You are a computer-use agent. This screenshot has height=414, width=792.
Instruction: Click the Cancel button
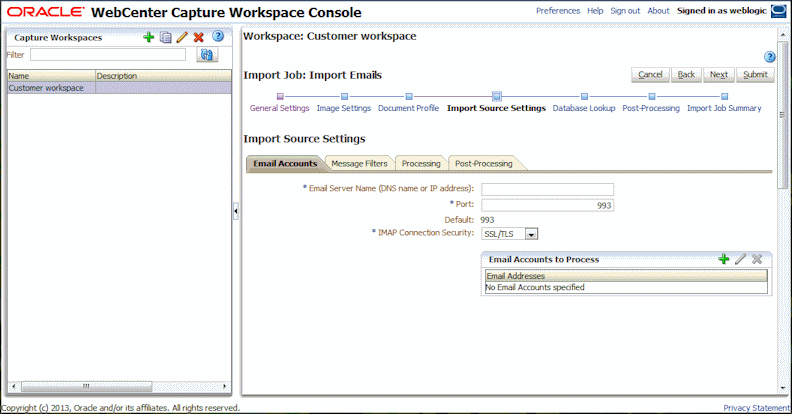(650, 75)
